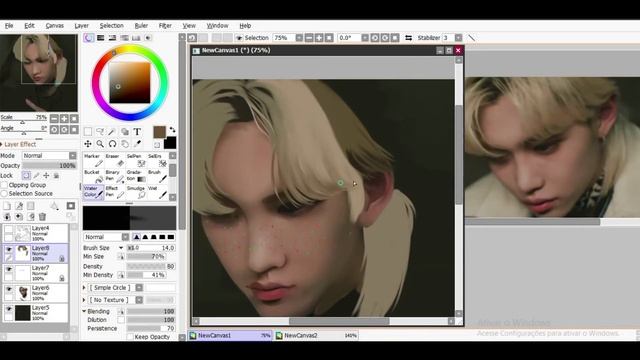Click the navigator thumbnail preview
Image resolution: width=640 pixels, height=360 pixels.
(39, 73)
